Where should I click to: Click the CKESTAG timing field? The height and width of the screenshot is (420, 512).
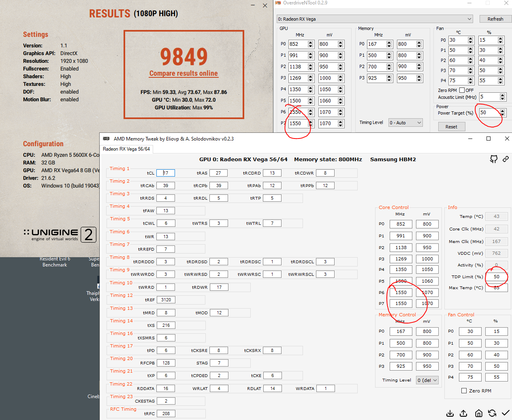tap(166, 401)
